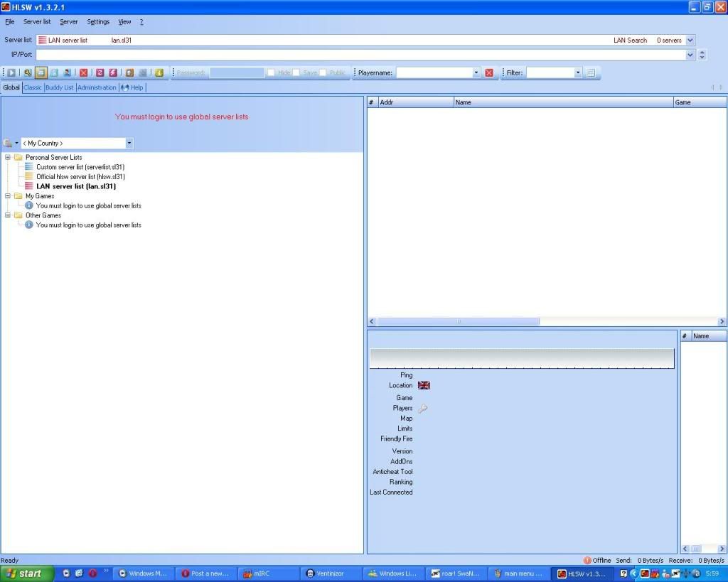Click the lightning bolt toolbar icon
This screenshot has width=728, height=582.
coord(113,72)
